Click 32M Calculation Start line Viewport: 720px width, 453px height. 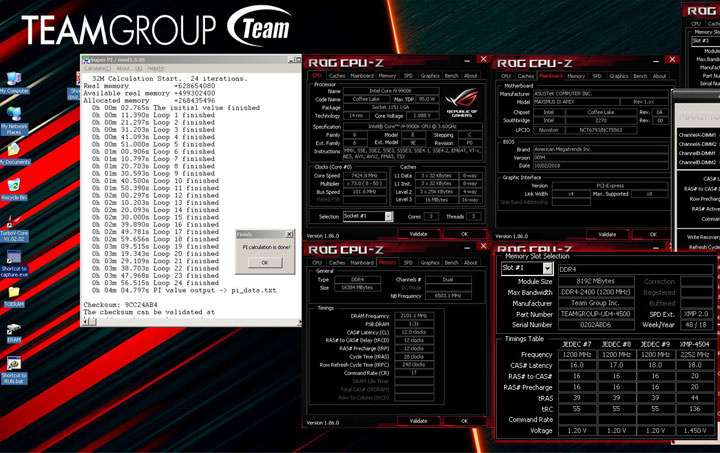(x=169, y=78)
